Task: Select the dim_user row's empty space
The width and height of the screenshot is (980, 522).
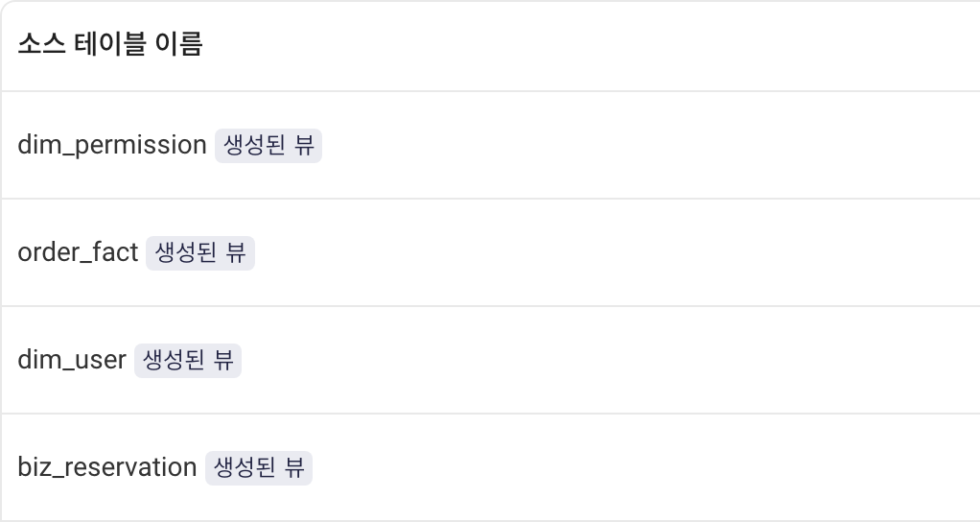Action: pyautogui.click(x=610, y=360)
